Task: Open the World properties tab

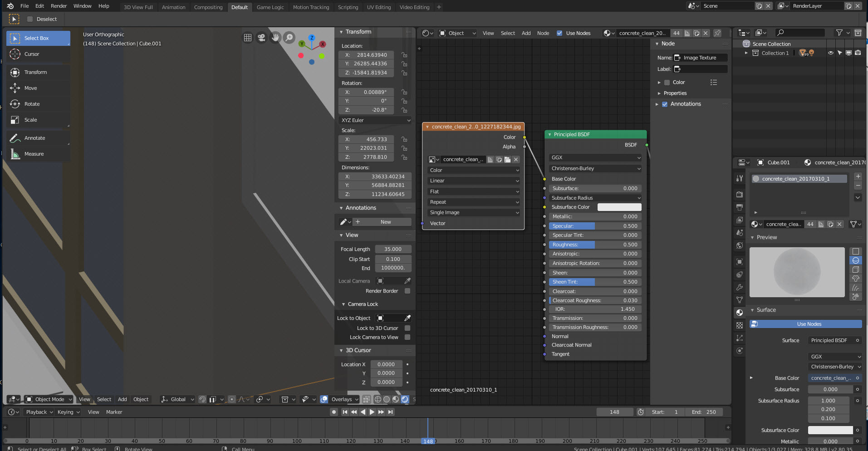Action: (x=739, y=245)
